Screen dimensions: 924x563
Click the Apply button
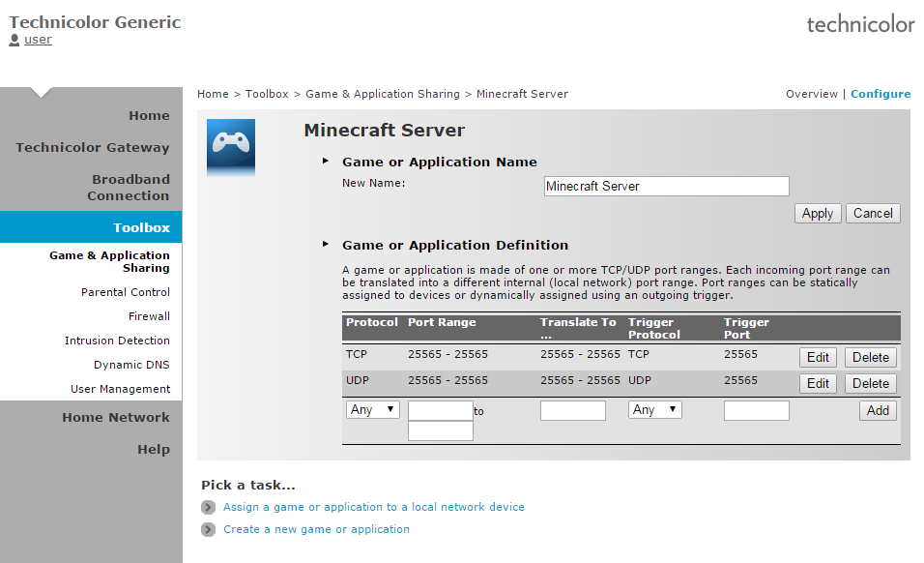[x=818, y=214]
